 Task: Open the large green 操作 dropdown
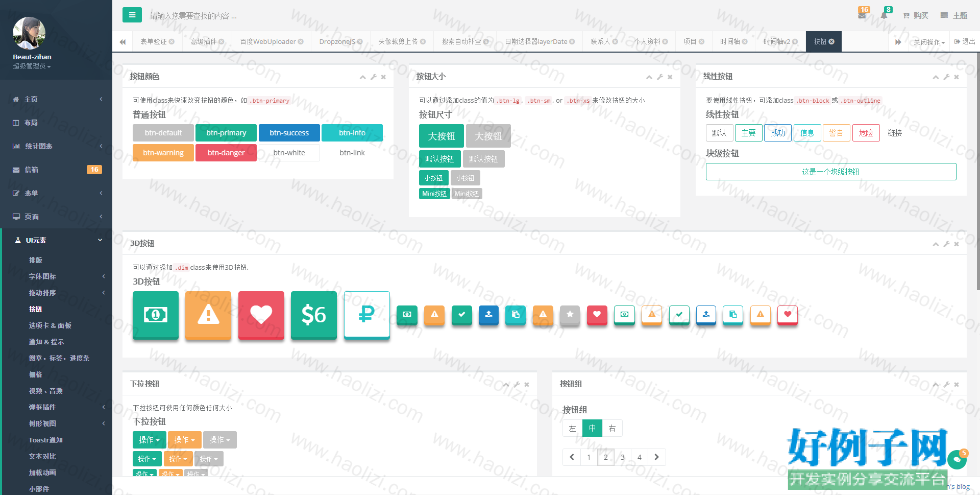click(149, 440)
